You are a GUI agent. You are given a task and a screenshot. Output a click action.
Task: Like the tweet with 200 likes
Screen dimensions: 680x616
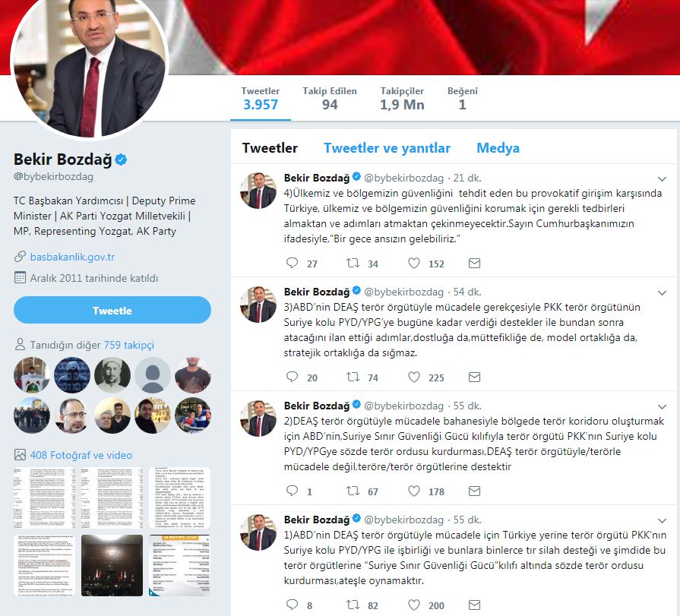click(x=414, y=605)
